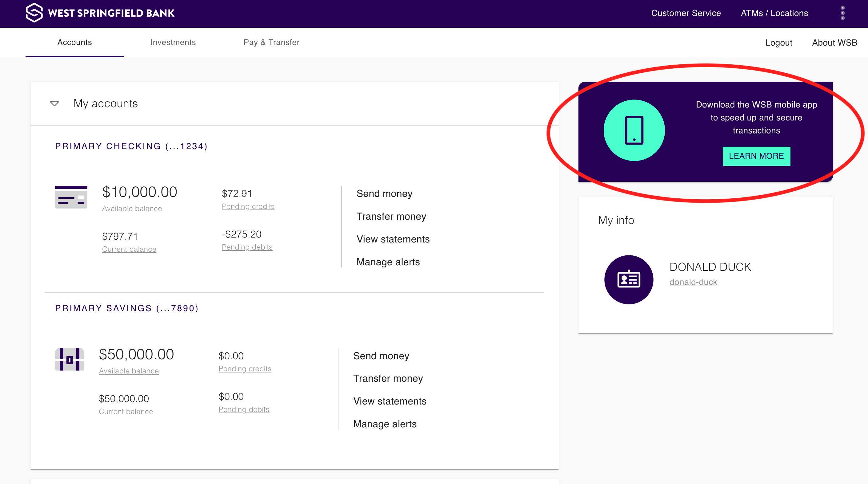The height and width of the screenshot is (484, 868).
Task: Log out of online banking
Action: pyautogui.click(x=779, y=43)
